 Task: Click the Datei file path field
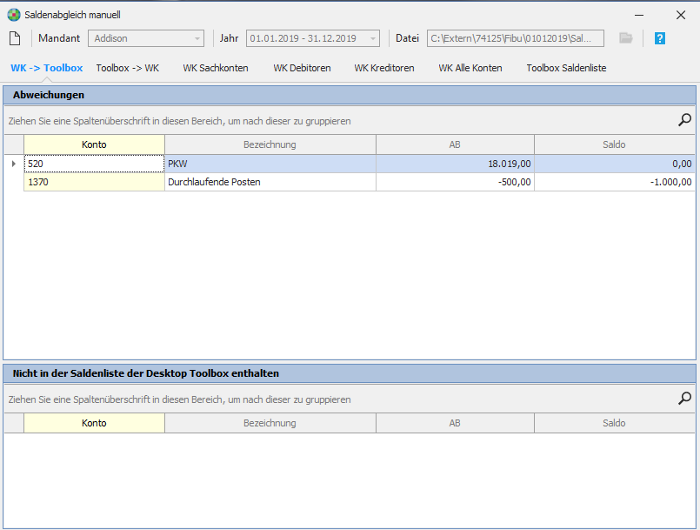515,38
